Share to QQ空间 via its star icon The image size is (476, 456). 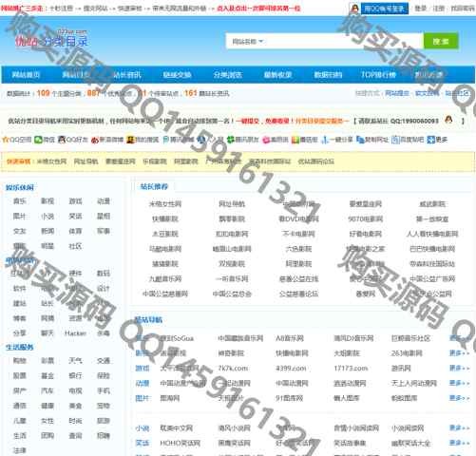(6, 140)
